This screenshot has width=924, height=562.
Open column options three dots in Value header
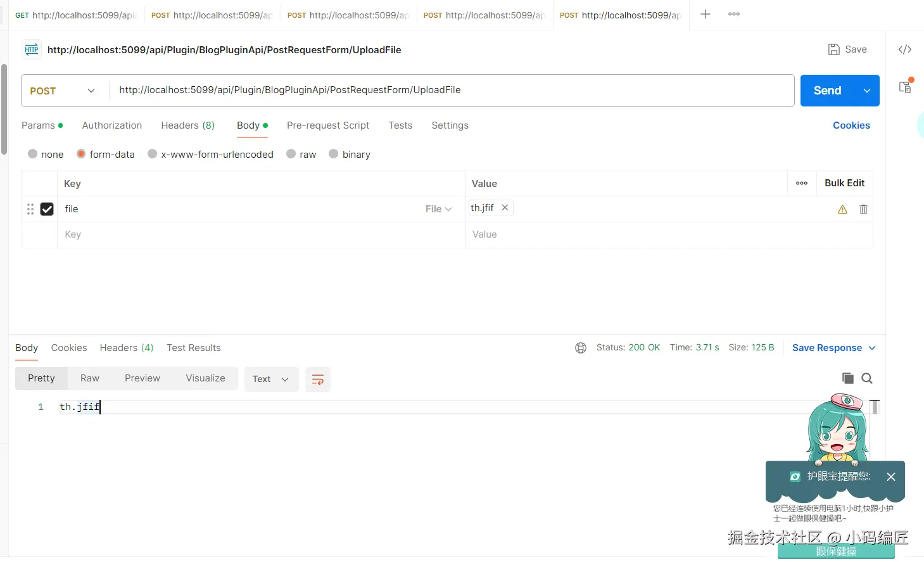click(x=802, y=183)
